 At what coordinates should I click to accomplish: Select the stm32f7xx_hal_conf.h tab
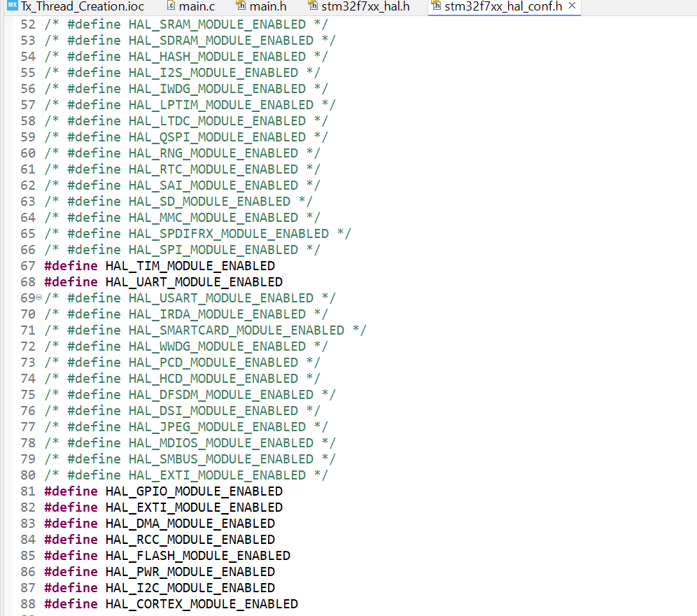[503, 7]
